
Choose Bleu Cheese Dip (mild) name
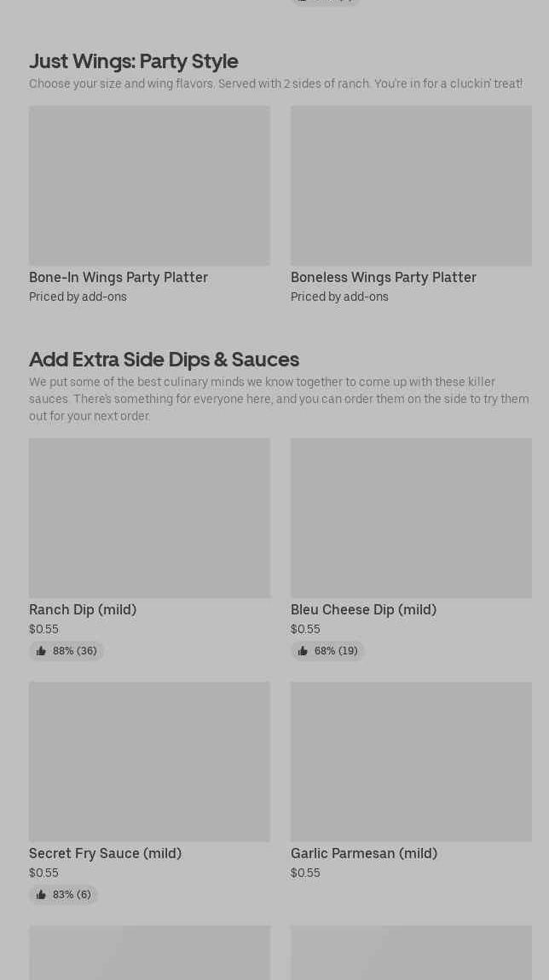pyautogui.click(x=363, y=609)
